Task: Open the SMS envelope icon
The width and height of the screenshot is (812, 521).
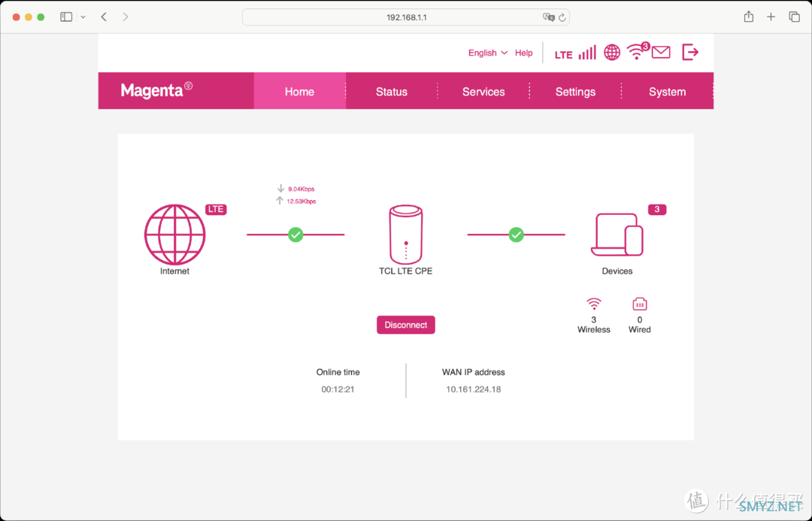Action: (x=661, y=53)
